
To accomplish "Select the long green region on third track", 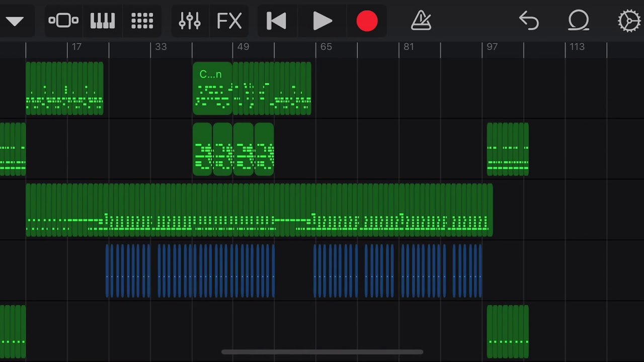I will point(259,210).
